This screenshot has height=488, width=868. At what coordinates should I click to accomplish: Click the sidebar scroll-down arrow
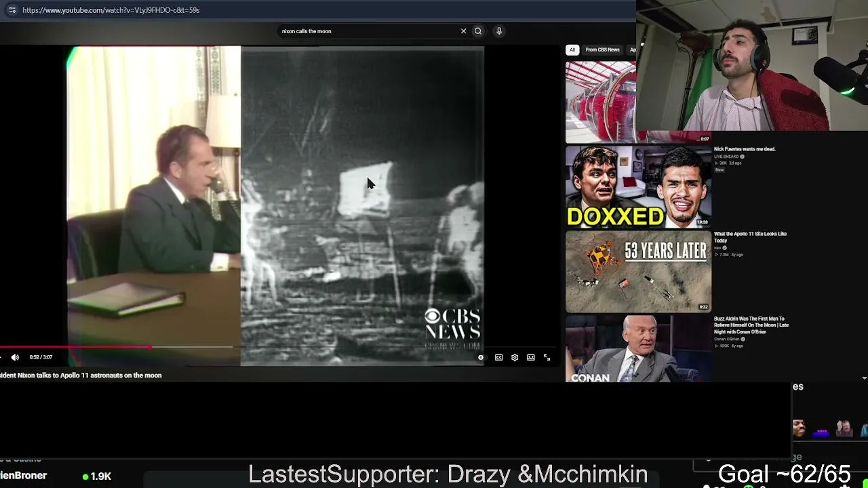click(864, 378)
